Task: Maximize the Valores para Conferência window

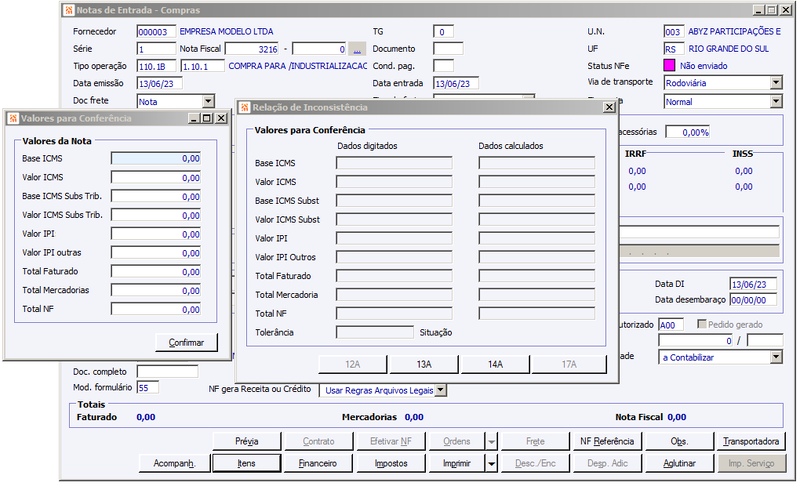Action: [207, 118]
